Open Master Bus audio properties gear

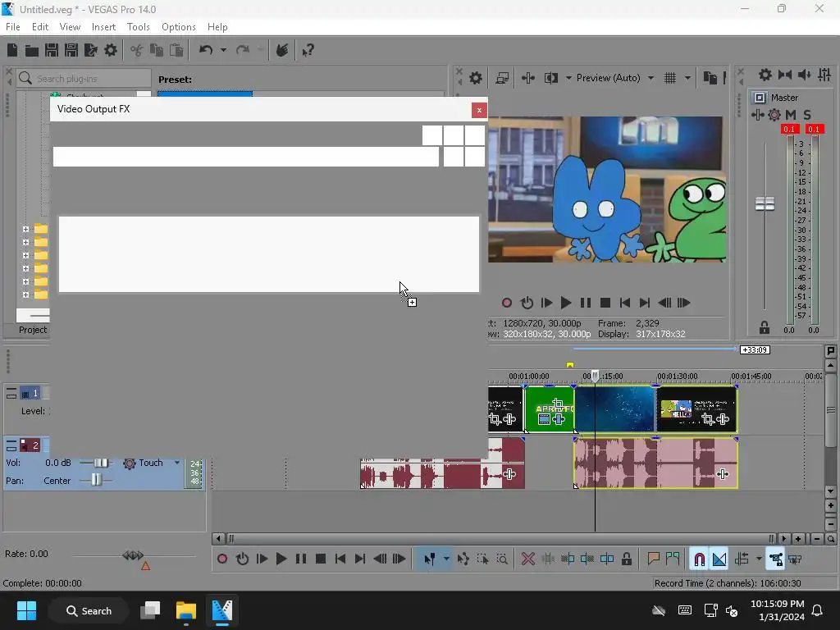[x=765, y=75]
